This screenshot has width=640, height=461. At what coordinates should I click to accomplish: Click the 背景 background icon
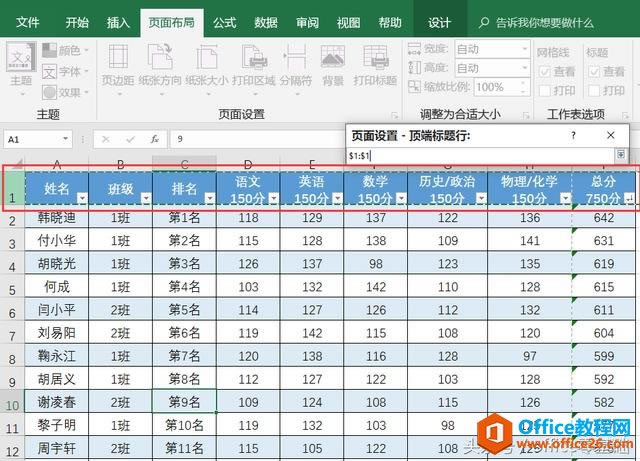[x=333, y=65]
